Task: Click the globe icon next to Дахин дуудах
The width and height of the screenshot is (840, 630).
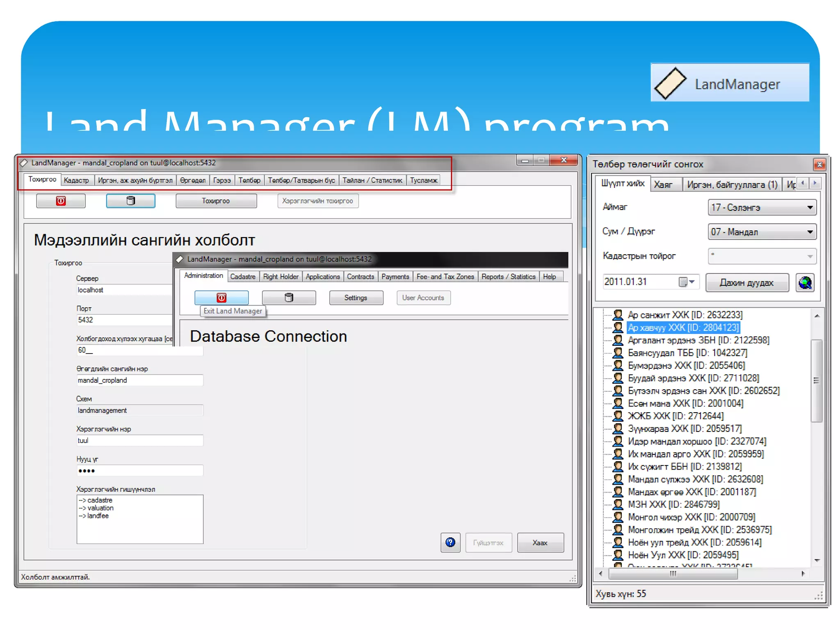Action: [x=805, y=282]
